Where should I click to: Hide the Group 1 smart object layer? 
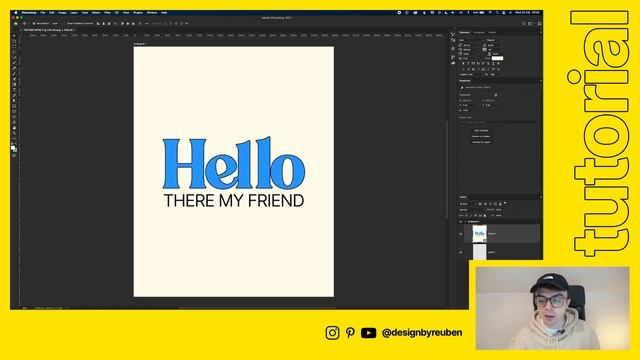[x=461, y=234]
